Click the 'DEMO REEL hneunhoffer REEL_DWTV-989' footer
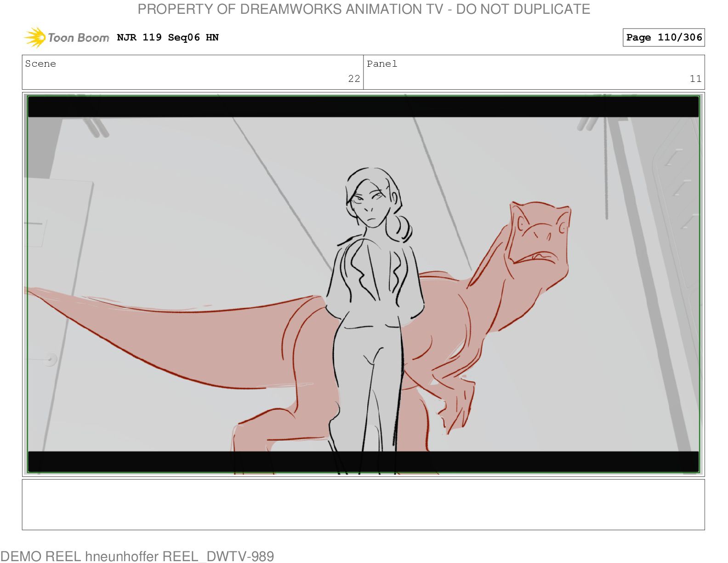 point(137,556)
